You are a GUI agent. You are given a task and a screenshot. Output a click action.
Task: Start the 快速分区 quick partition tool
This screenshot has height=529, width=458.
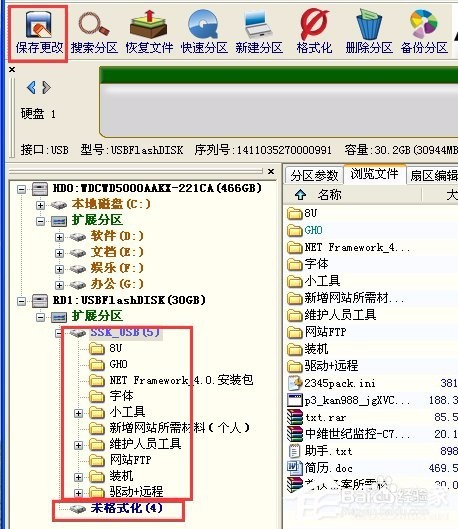click(204, 33)
